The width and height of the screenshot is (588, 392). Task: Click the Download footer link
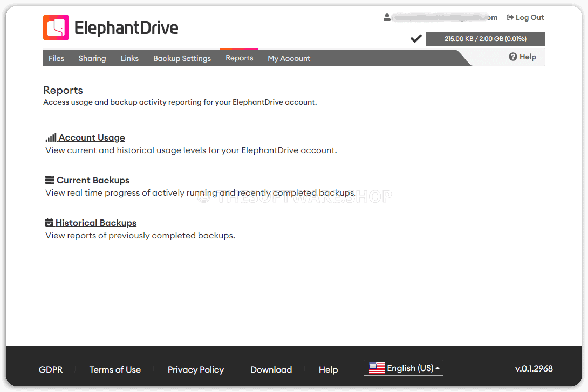(271, 369)
